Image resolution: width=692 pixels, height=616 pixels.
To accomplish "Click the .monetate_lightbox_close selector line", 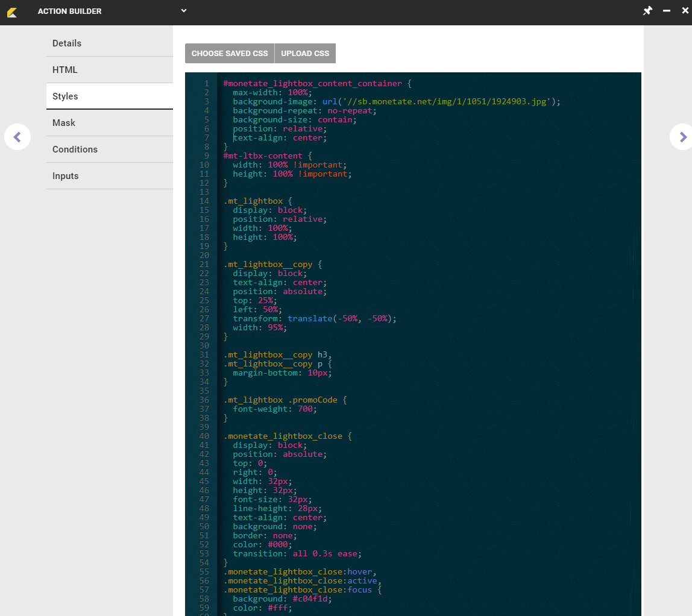I will click(283, 436).
